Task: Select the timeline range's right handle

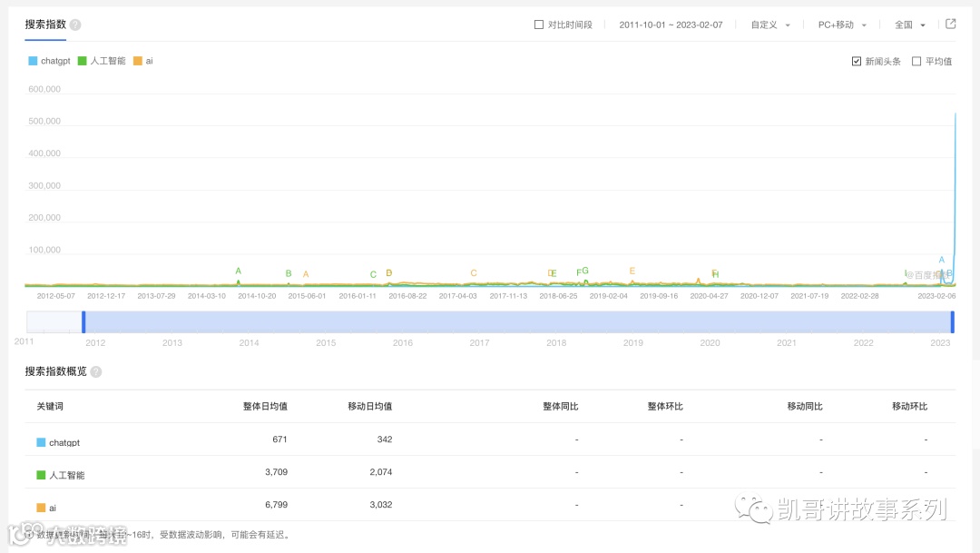Action: (x=953, y=321)
